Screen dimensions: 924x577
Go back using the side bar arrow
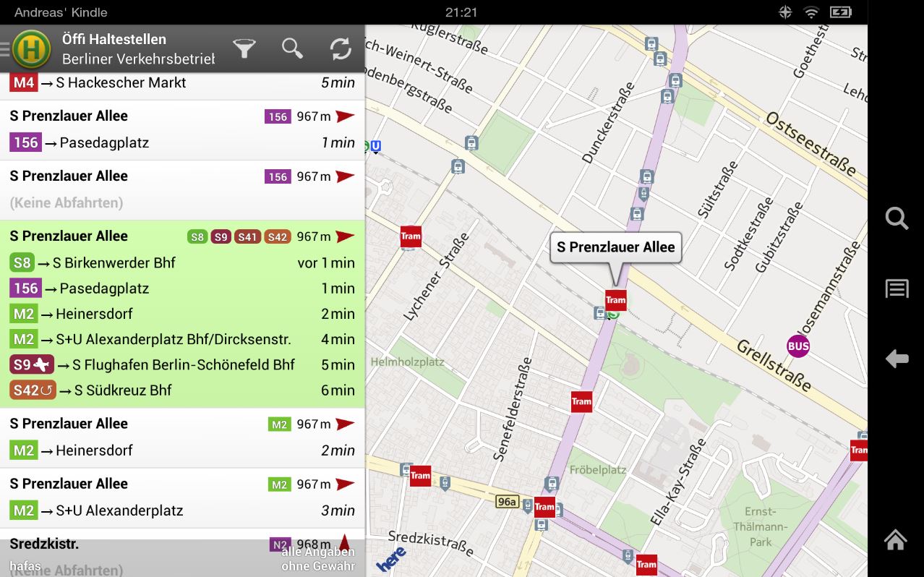(897, 359)
